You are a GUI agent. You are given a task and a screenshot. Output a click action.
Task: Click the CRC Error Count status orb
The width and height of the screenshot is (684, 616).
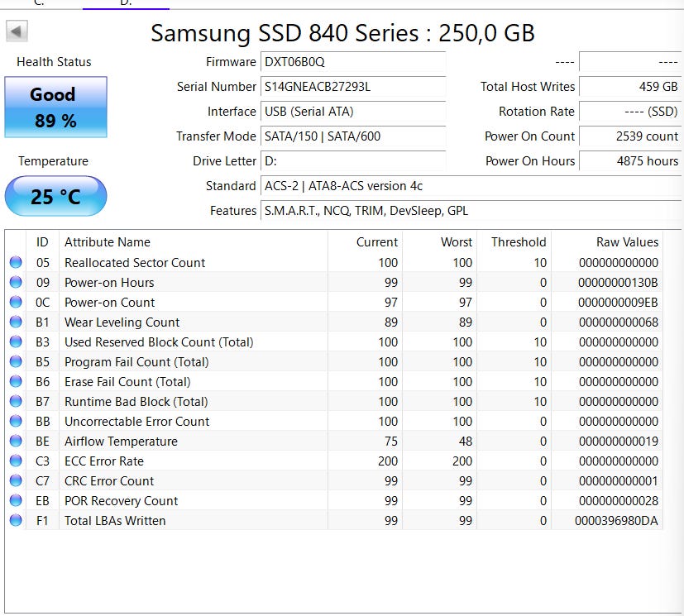pos(16,481)
